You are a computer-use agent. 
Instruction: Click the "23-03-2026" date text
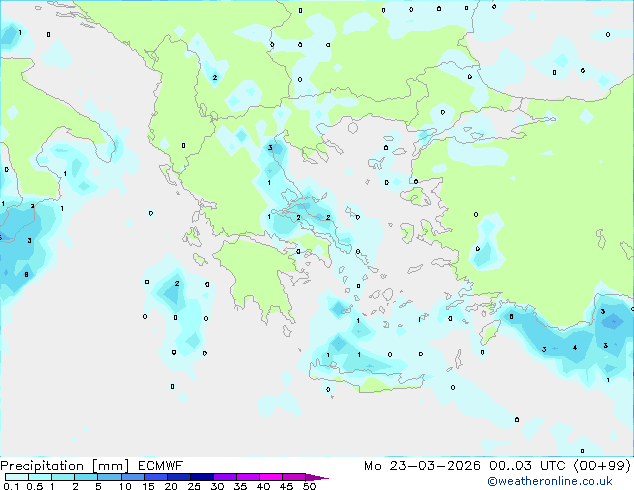pyautogui.click(x=435, y=466)
